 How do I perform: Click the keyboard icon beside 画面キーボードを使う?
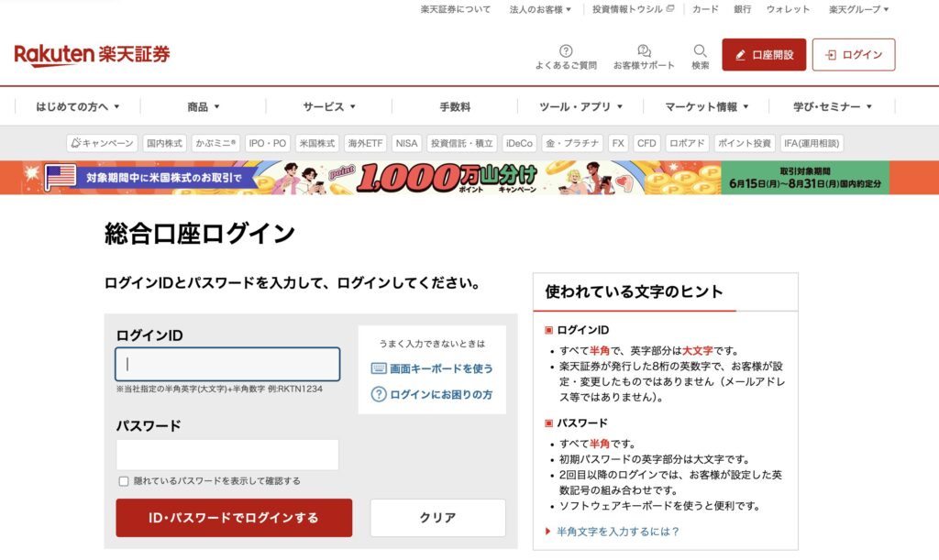click(x=379, y=368)
